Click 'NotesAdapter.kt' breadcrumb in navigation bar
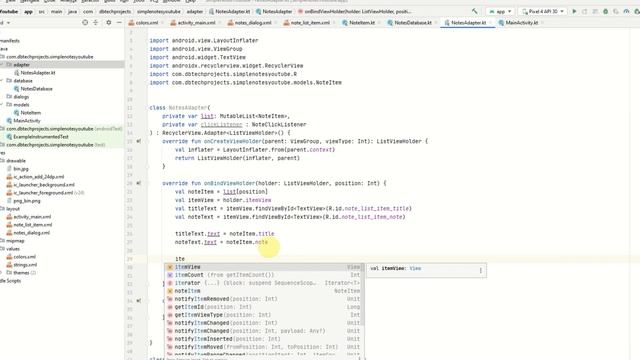Viewport: 640px width, 360px height. click(229, 11)
